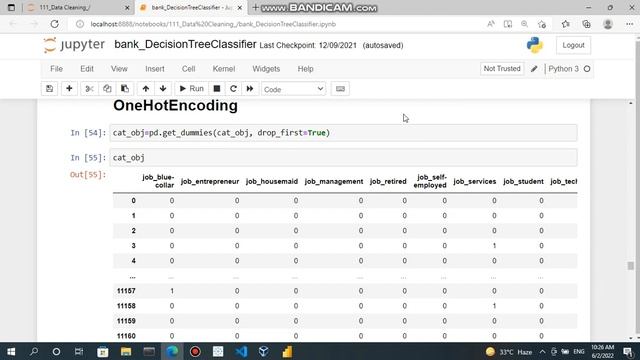Switch to the 111_Data Cleaning browser tab
Image resolution: width=640 pixels, height=360 pixels.
78,8
